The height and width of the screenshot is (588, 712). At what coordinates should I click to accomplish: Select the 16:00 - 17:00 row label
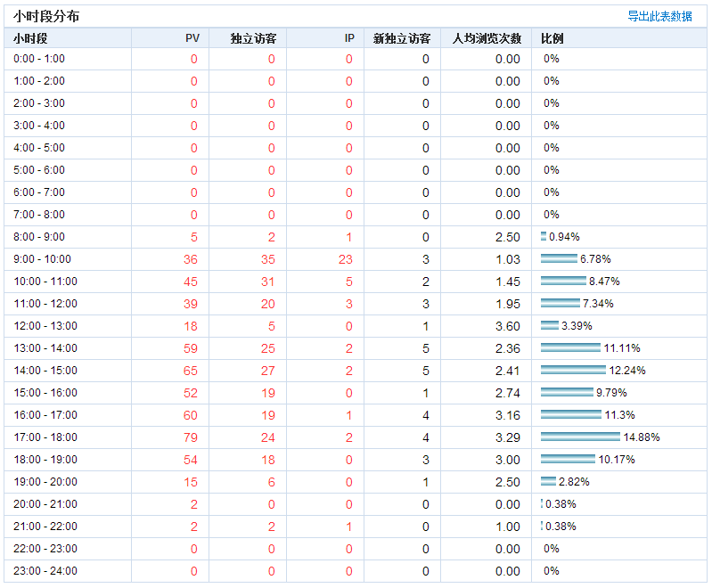(x=45, y=414)
